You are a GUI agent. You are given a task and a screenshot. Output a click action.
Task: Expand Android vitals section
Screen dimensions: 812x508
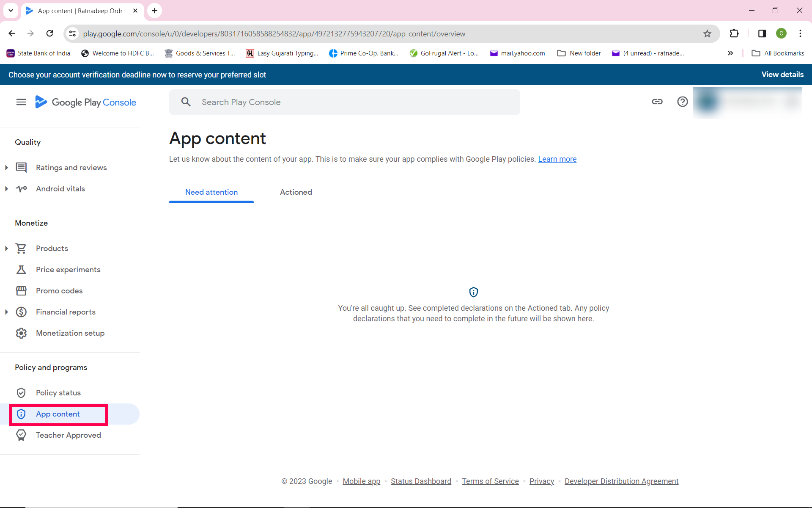6,189
